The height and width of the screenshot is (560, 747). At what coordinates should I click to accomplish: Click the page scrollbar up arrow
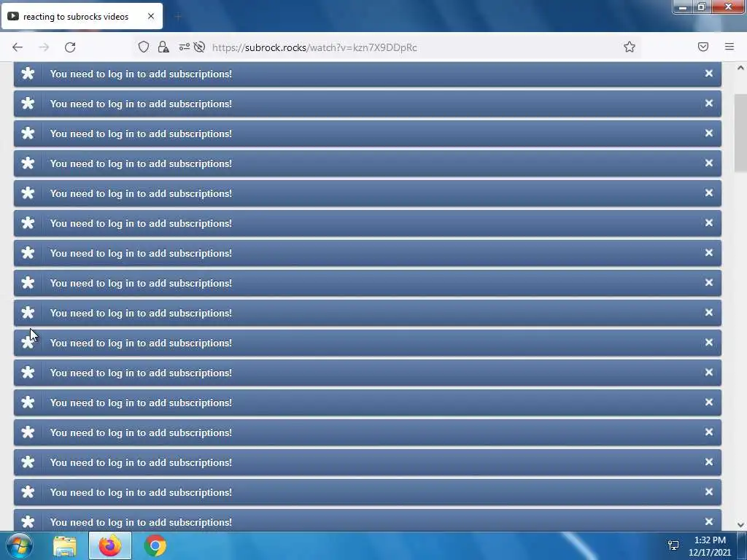740,68
